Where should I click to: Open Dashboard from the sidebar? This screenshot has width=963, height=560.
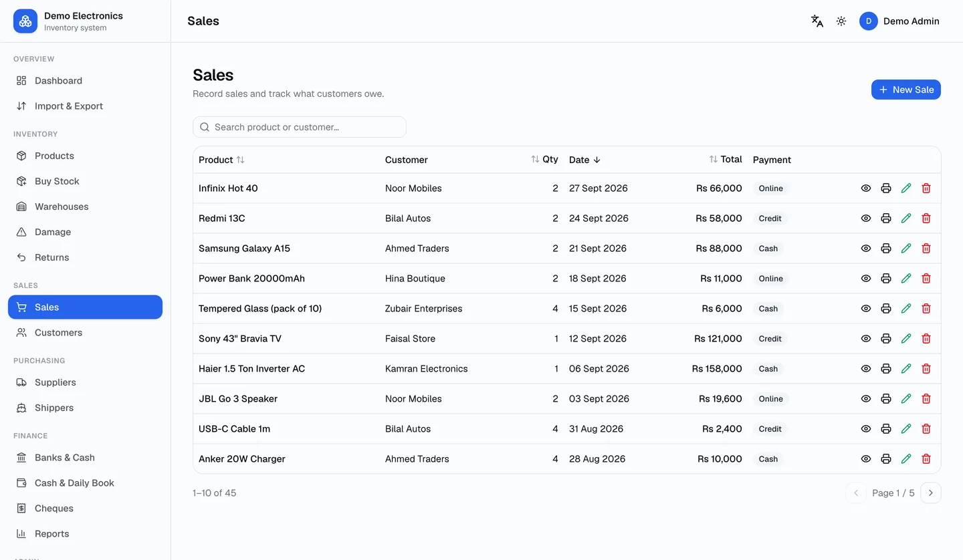pyautogui.click(x=85, y=81)
